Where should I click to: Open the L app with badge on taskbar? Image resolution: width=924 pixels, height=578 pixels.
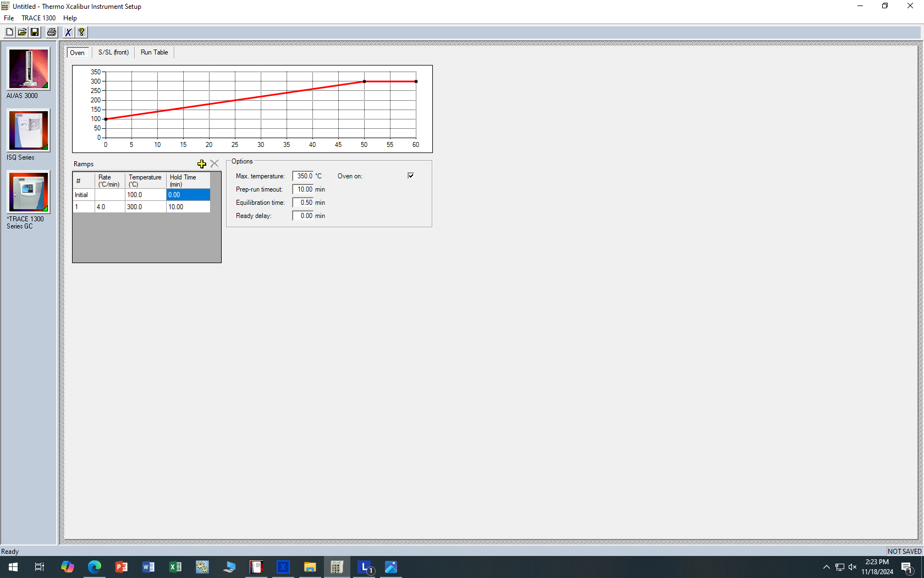[364, 567]
